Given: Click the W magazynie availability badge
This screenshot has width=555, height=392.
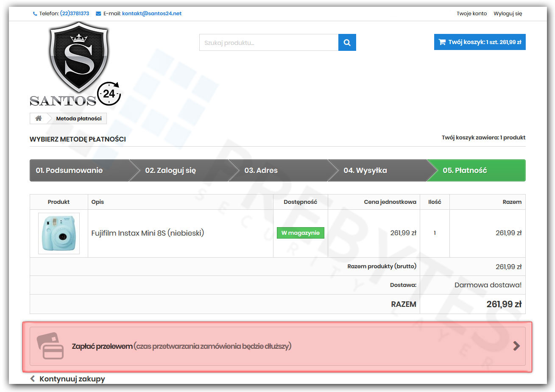Looking at the screenshot, I should pyautogui.click(x=300, y=233).
